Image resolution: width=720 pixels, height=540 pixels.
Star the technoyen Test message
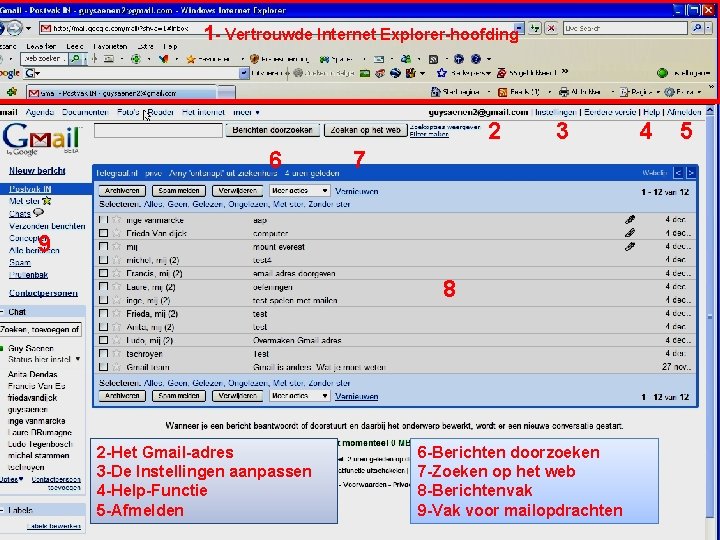(117, 354)
